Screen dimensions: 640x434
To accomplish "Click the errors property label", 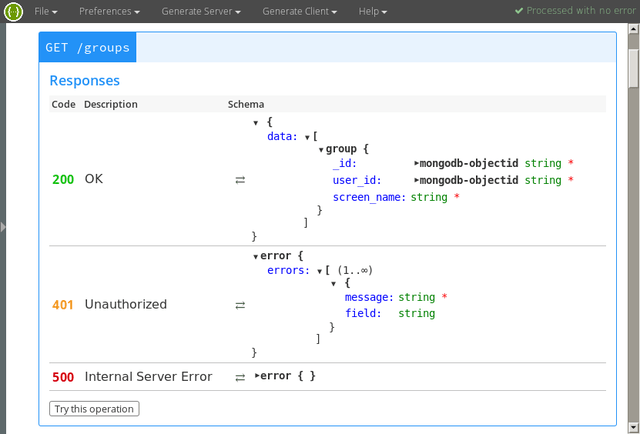I will coord(289,270).
